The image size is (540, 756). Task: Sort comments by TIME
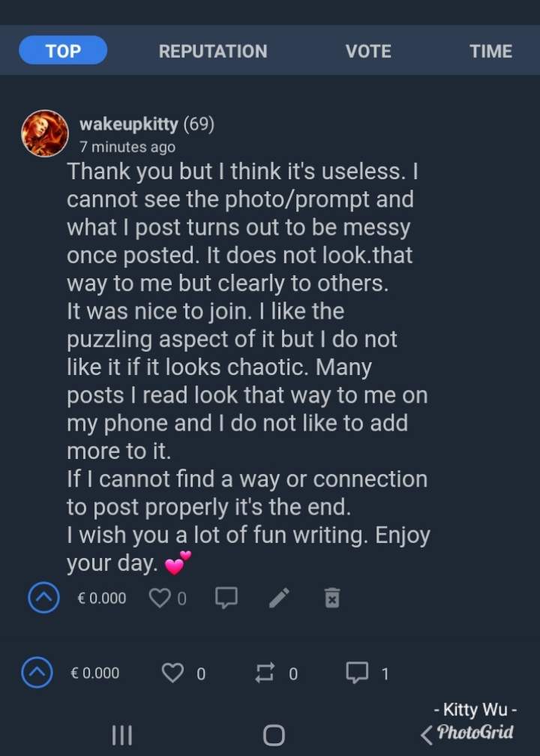(x=490, y=51)
